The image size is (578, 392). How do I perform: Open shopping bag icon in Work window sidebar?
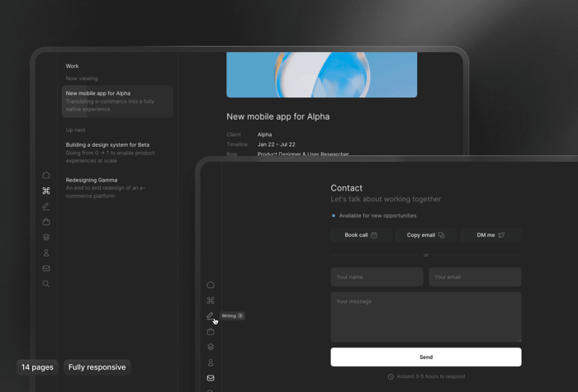click(x=46, y=222)
